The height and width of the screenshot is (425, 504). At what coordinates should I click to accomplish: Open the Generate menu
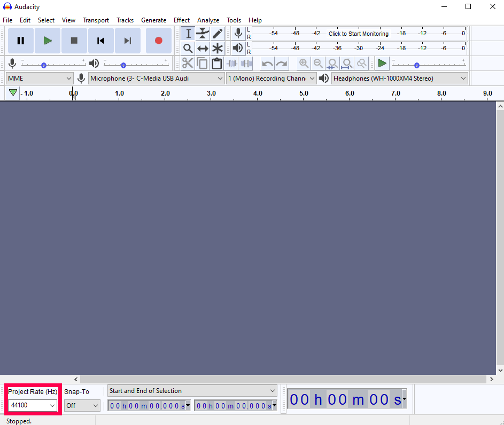click(x=153, y=20)
